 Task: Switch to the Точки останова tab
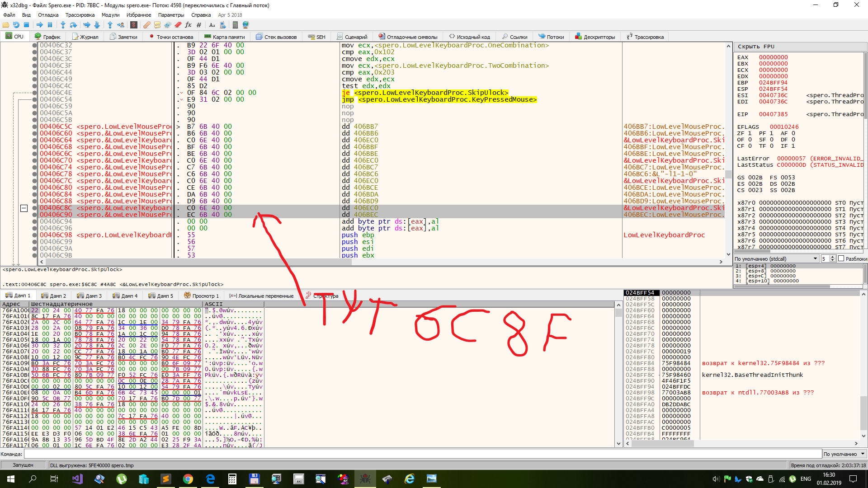(x=171, y=37)
